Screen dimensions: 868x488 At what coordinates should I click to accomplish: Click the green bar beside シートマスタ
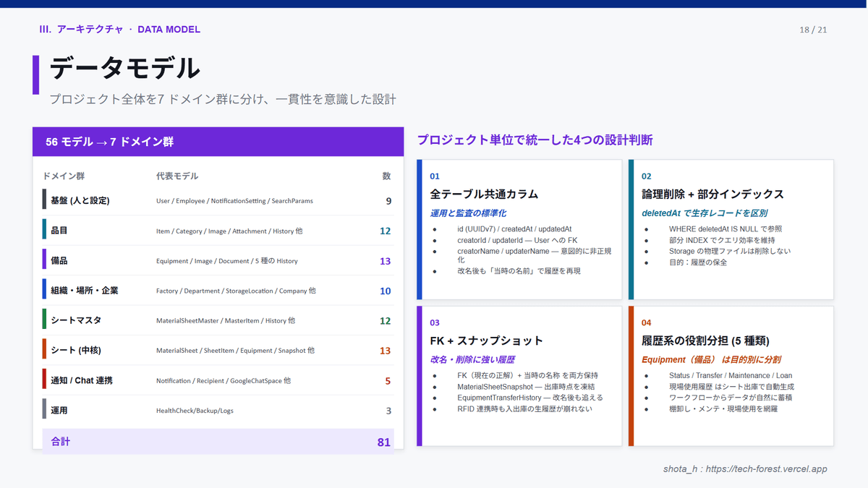[x=44, y=320]
